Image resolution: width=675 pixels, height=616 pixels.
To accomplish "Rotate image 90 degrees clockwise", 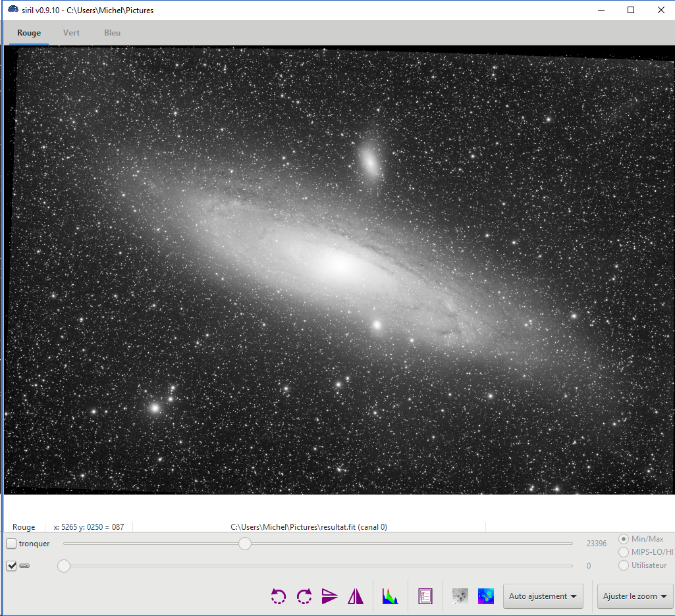I will coord(304,596).
